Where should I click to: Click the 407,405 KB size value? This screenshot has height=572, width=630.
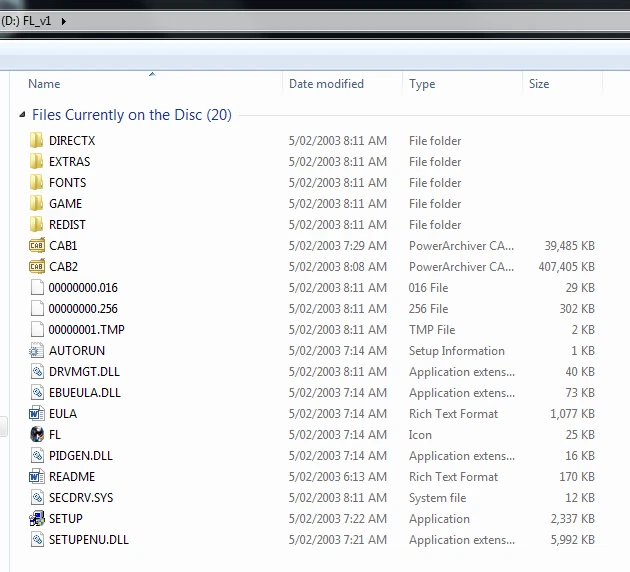[x=567, y=266]
